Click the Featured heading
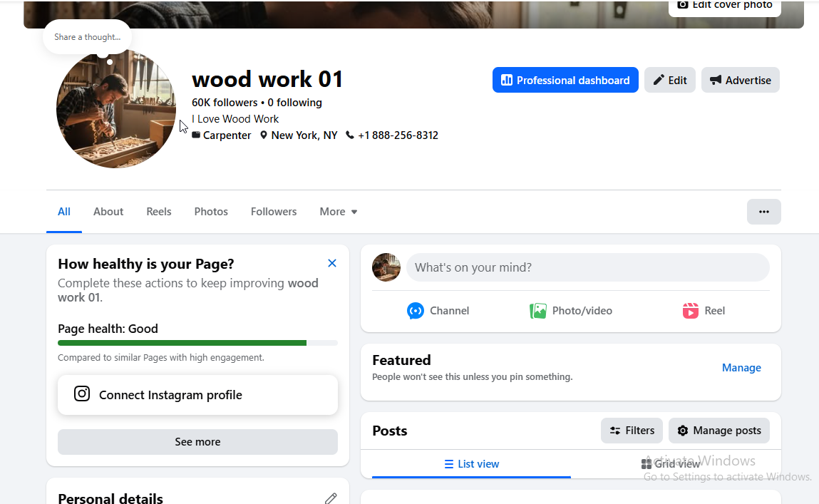Screen dimensions: 819x504 [x=401, y=360]
